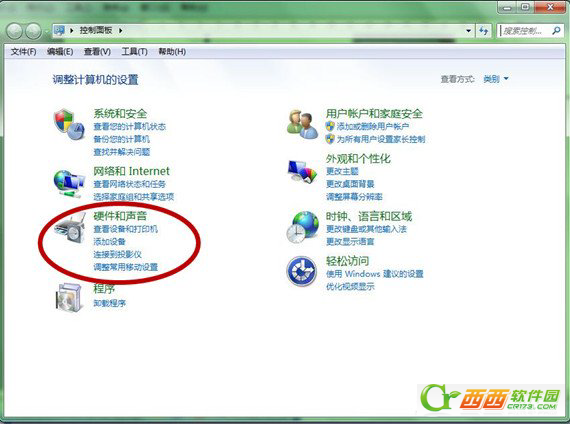The height and width of the screenshot is (424, 570).
Task: Open the 查看(V) menu
Action: tap(97, 52)
